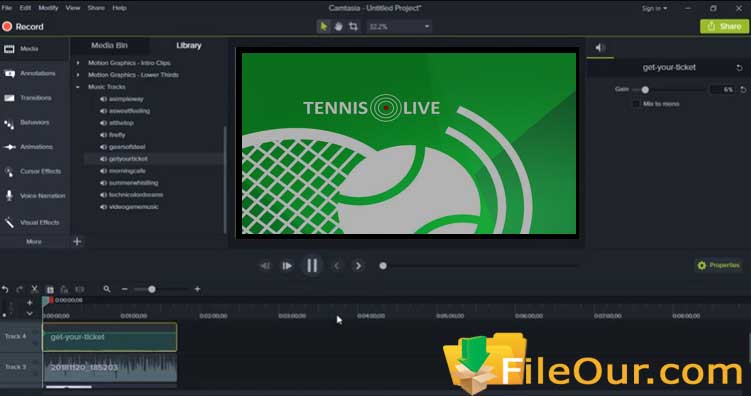Switch to the Library tab
Screen dimensions: 751x396
coord(189,45)
